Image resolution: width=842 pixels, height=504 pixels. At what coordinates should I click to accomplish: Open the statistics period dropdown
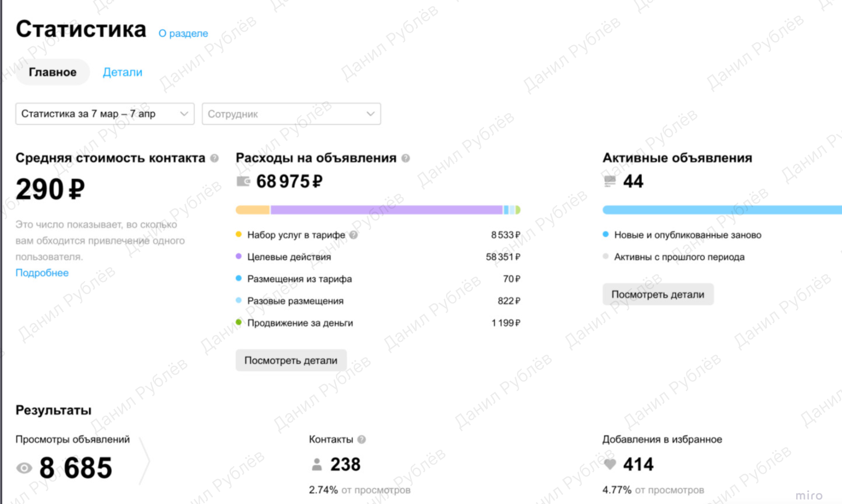tap(105, 114)
